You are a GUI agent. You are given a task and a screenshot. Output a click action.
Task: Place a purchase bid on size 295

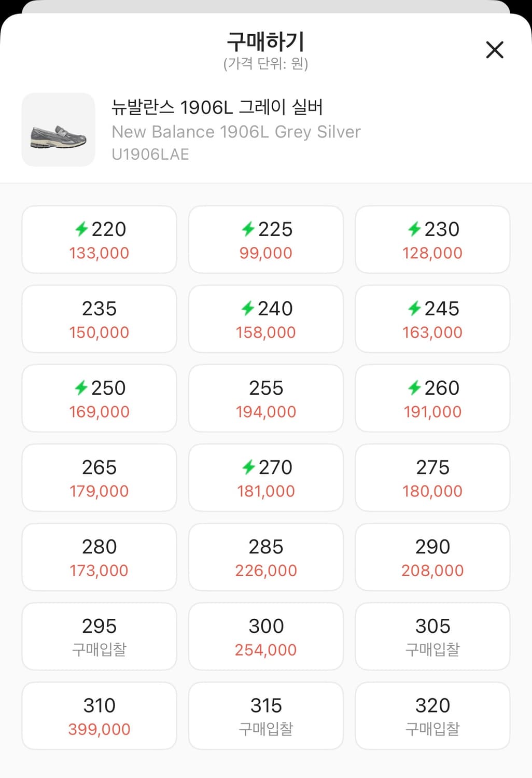99,636
